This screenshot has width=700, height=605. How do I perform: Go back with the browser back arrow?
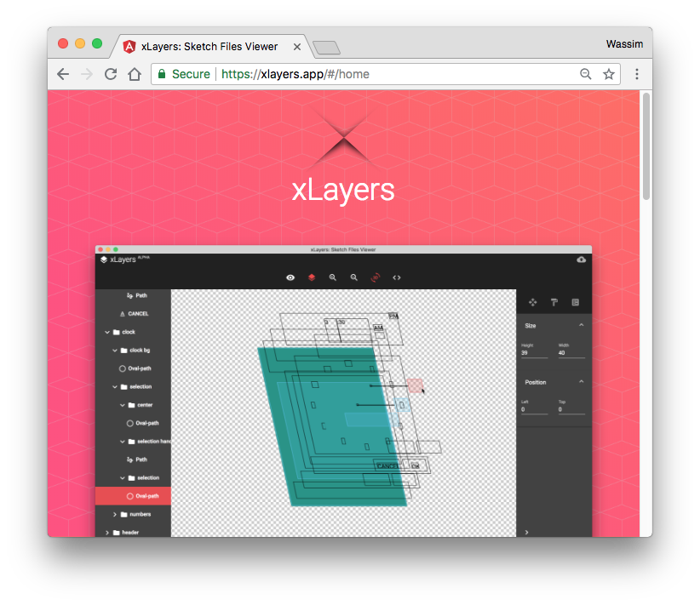tap(63, 74)
